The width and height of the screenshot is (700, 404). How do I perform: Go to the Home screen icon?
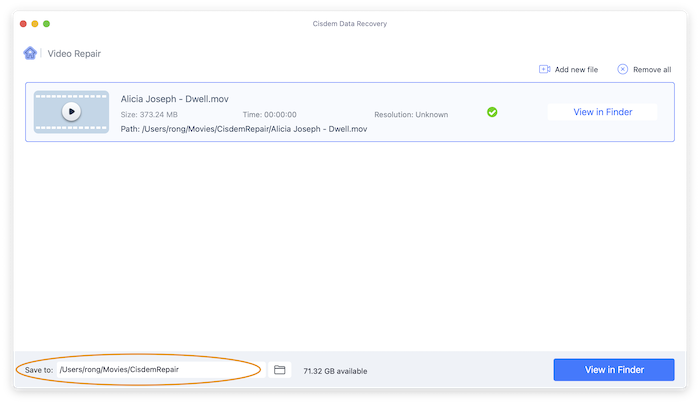click(x=30, y=53)
